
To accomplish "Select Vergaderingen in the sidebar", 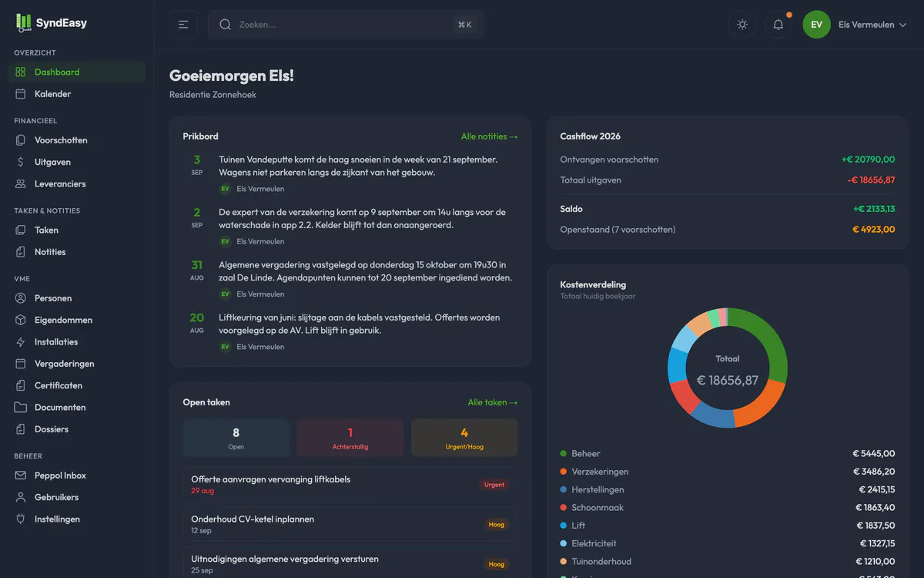I will pos(77,364).
